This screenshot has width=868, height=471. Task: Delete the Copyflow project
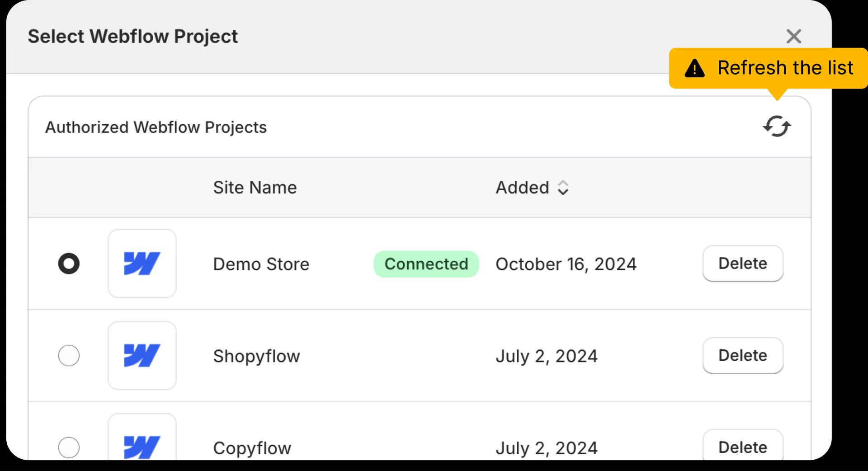[x=742, y=447]
